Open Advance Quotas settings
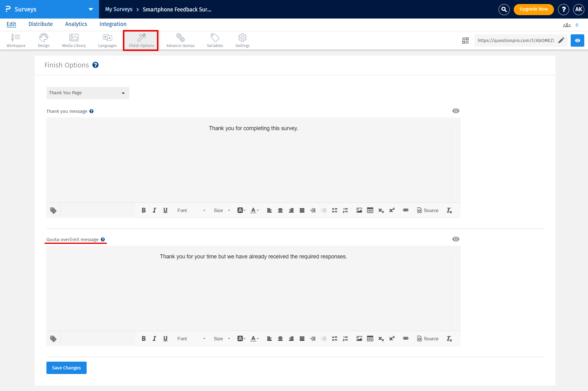This screenshot has width=588, height=391. click(x=180, y=40)
